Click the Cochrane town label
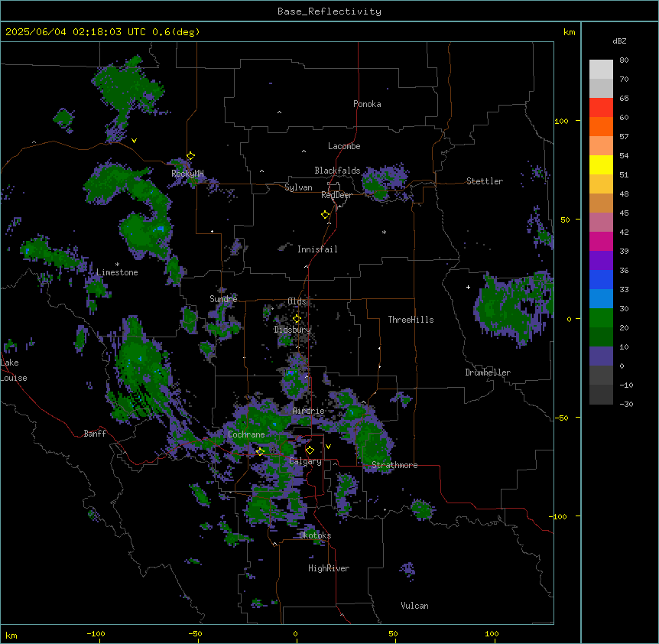Viewport: 659px width, 644px height. pyautogui.click(x=246, y=434)
